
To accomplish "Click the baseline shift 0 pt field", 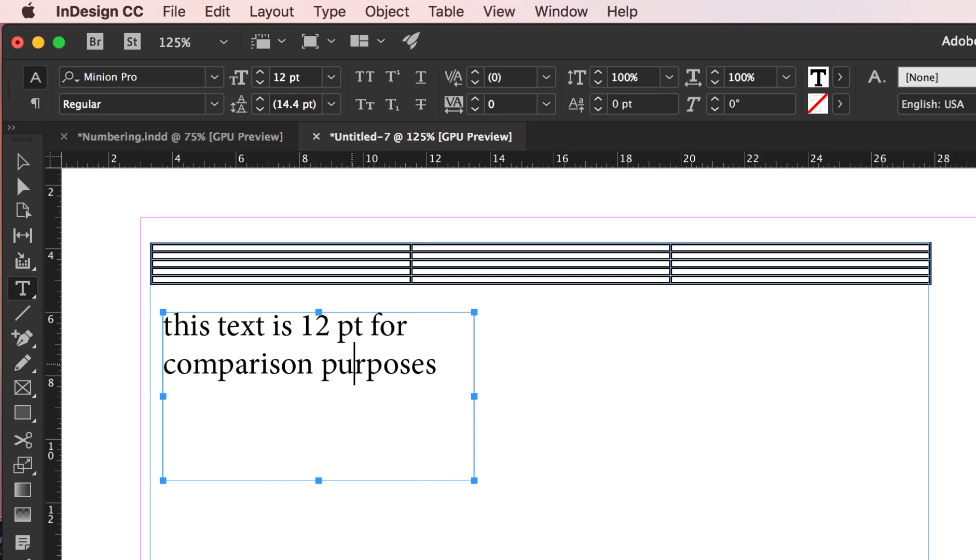I will 643,104.
